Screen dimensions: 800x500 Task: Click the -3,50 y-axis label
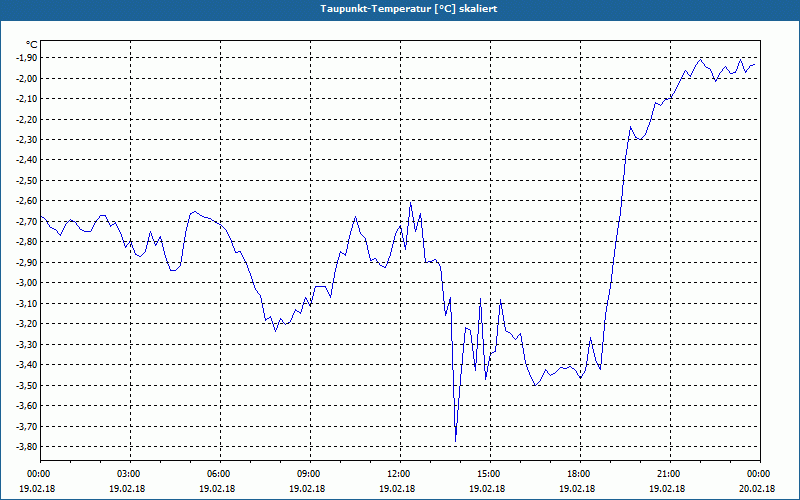pos(28,385)
